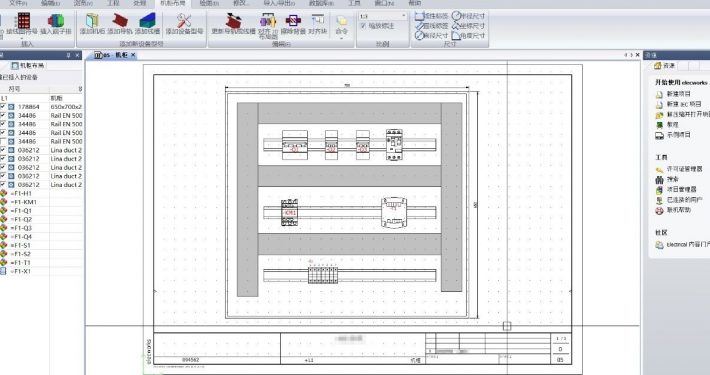Select the =F1-KM1 item in device tree
Image resolution: width=710 pixels, height=375 pixels.
coord(24,202)
